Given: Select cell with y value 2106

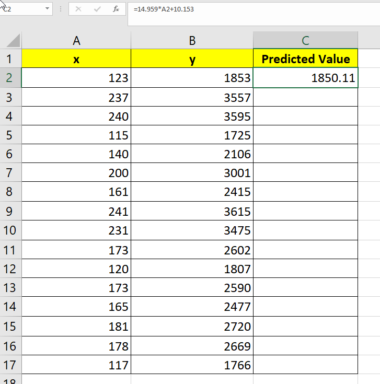Looking at the screenshot, I should (x=192, y=154).
